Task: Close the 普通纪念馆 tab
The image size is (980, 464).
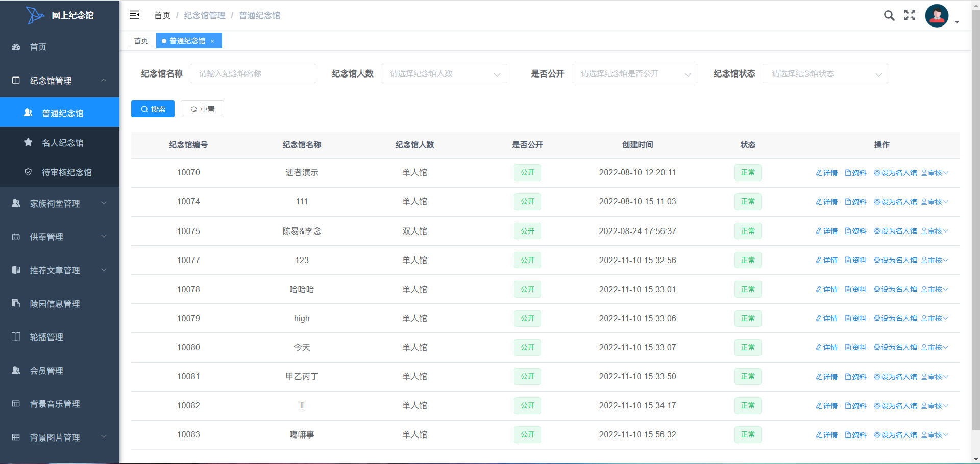Action: [212, 41]
